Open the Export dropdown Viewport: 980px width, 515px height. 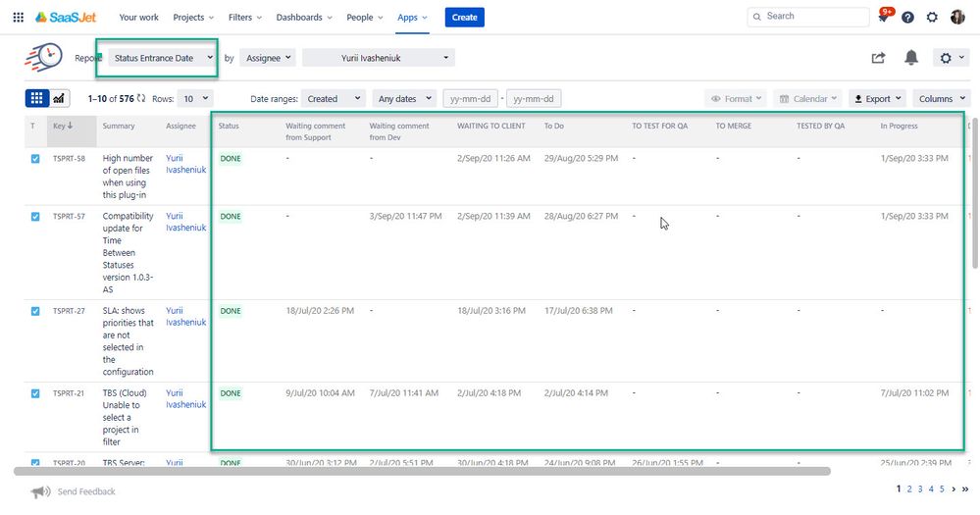coord(878,98)
